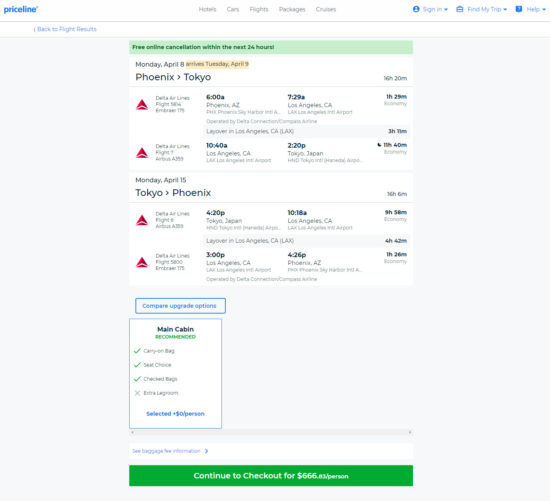Image resolution: width=550 pixels, height=501 pixels.
Task: Click the 2:20p arrival time
Action: [x=297, y=145]
